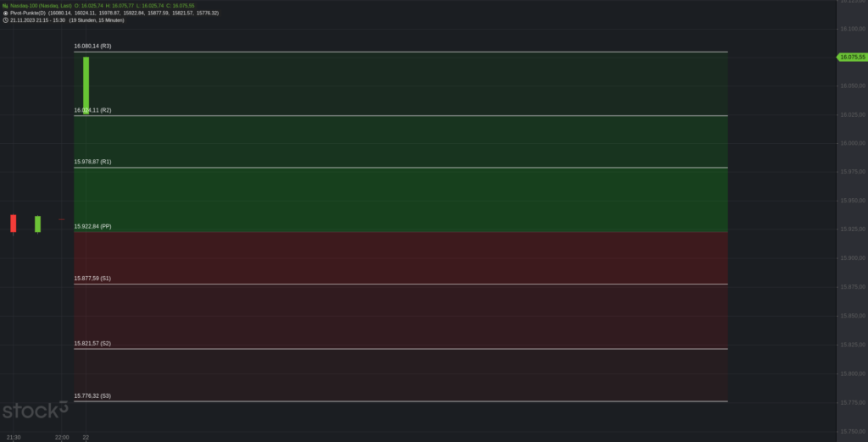Open the Pivot-Punkte(D) indicator settings label

tap(28, 13)
